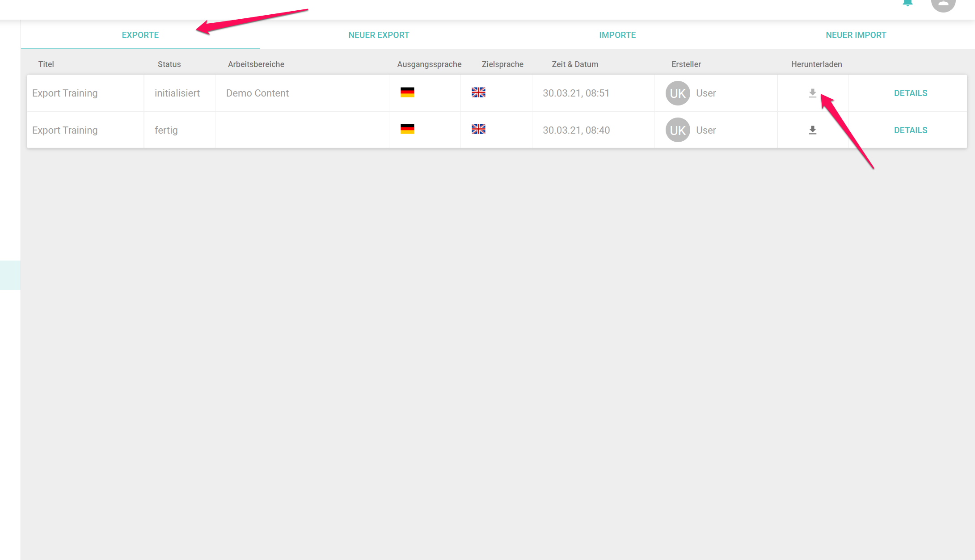Click the UK avatar in the initialisiert row
Image resolution: width=975 pixels, height=560 pixels.
click(x=678, y=93)
